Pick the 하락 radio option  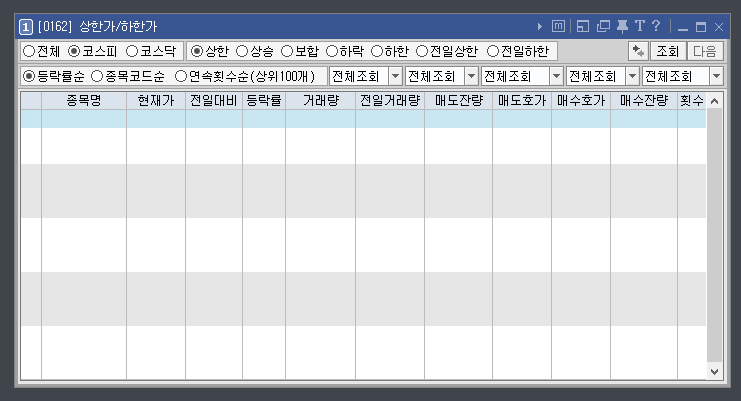pos(345,51)
